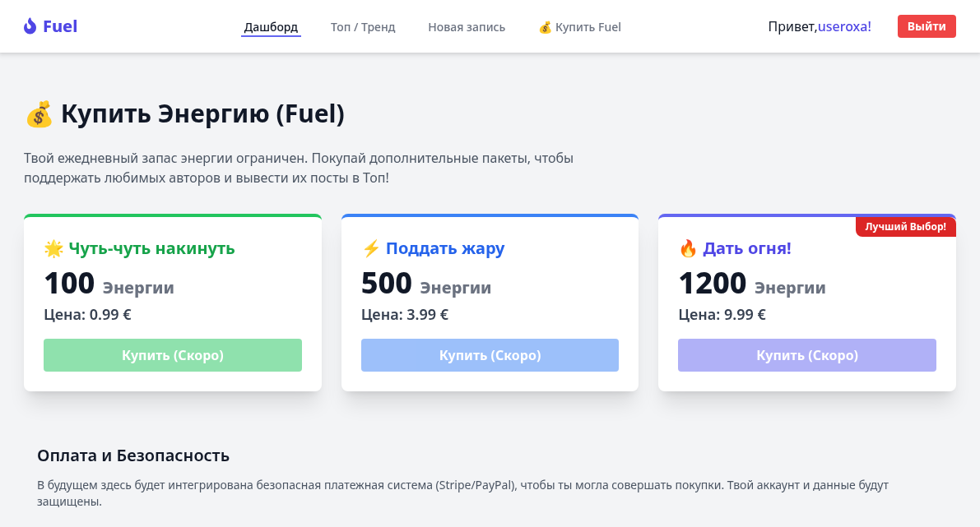Image resolution: width=980 pixels, height=527 pixels.
Task: Open the Новая запись tab
Action: coord(467,27)
